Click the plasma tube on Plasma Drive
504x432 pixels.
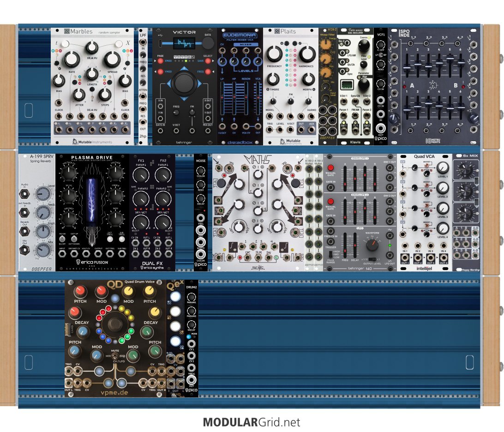pos(92,201)
